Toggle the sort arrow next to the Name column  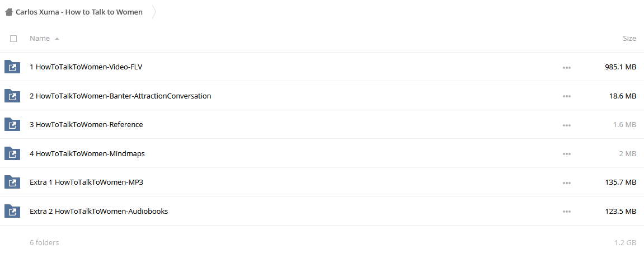(x=57, y=39)
